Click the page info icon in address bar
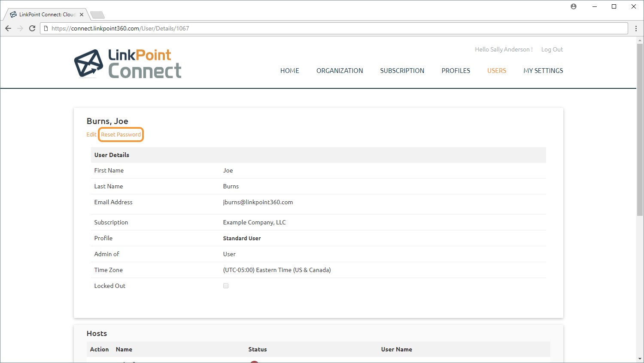This screenshot has height=363, width=644. pyautogui.click(x=46, y=28)
